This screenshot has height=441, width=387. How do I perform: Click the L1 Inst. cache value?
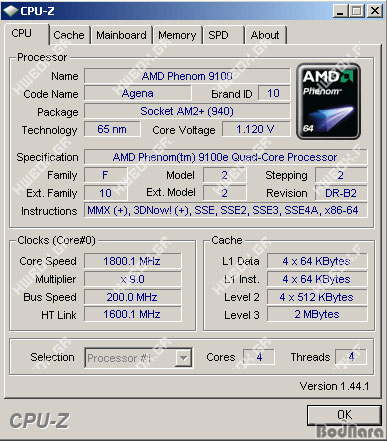point(316,279)
